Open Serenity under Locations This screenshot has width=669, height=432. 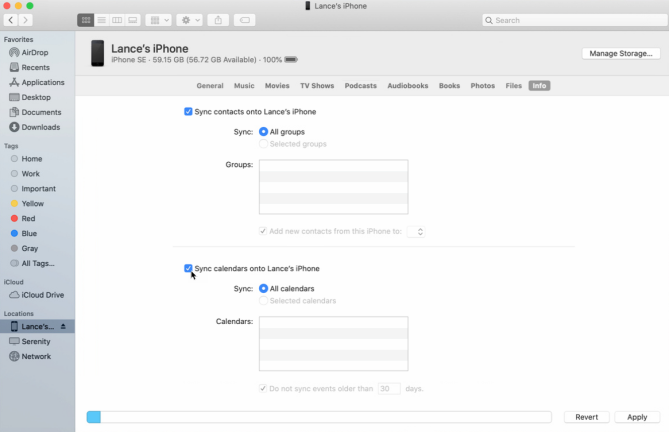30,341
